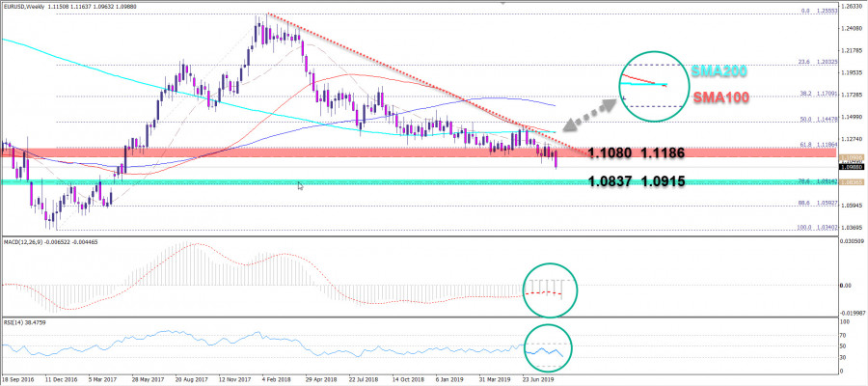The height and width of the screenshot is (386, 868).
Task: Click the 1.24080 price axis label
Action: [x=850, y=30]
